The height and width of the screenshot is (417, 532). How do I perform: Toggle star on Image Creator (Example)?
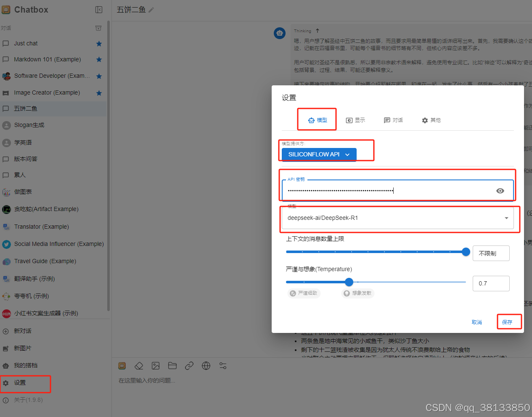click(99, 93)
